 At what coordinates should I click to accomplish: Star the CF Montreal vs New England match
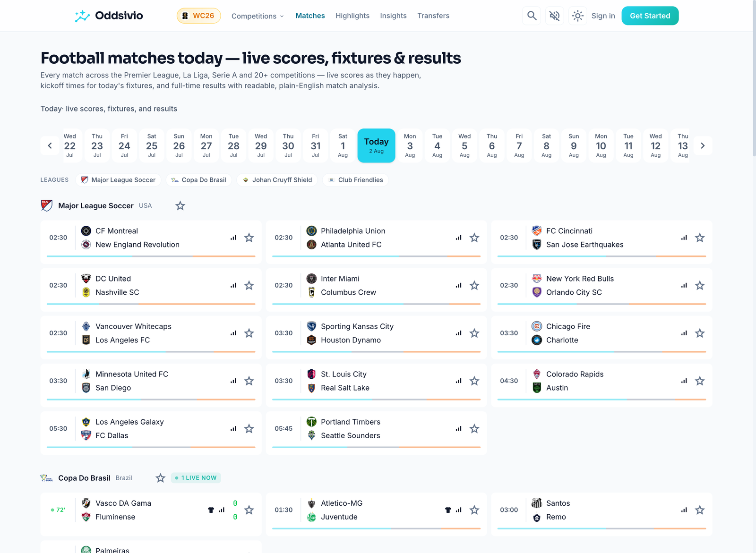coord(249,238)
